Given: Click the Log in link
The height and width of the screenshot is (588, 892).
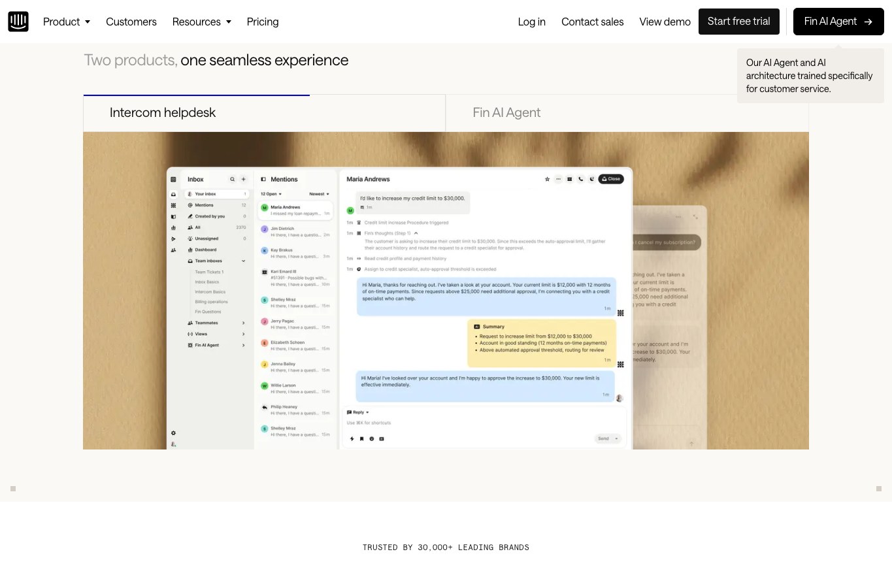Looking at the screenshot, I should coord(532,22).
